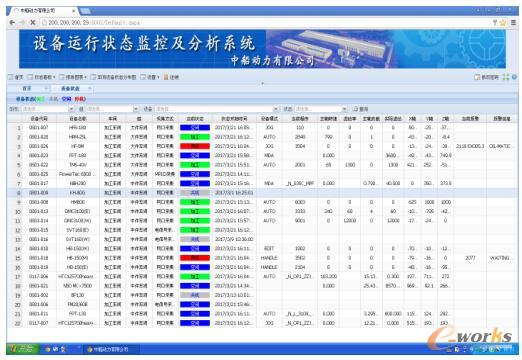Image resolution: width=522 pixels, height=360 pixels.
Task: Select the PowerTec 6000 device cell
Action: click(x=78, y=174)
